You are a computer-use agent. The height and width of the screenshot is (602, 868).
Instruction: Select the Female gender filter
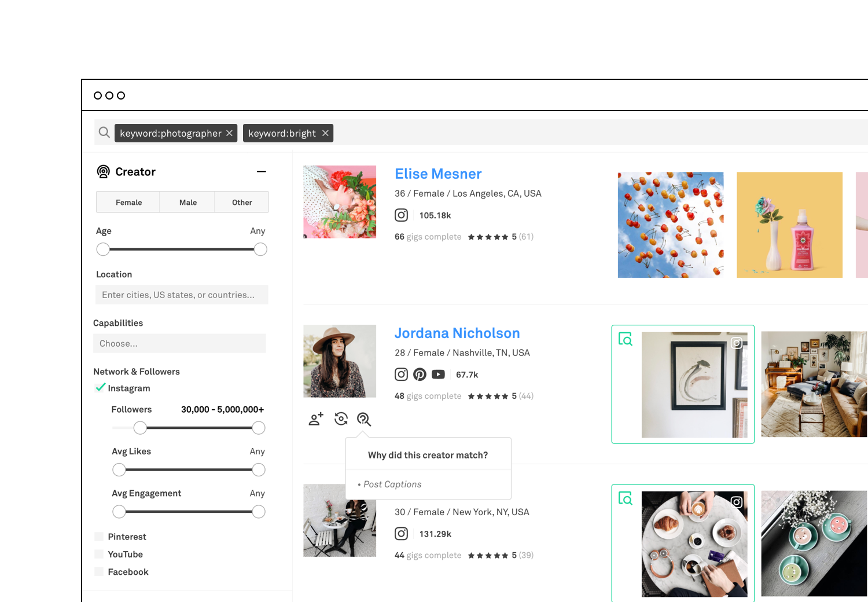click(x=128, y=202)
